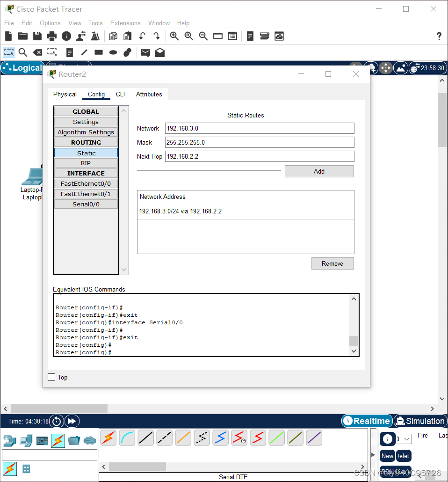Open the File menu

click(9, 23)
